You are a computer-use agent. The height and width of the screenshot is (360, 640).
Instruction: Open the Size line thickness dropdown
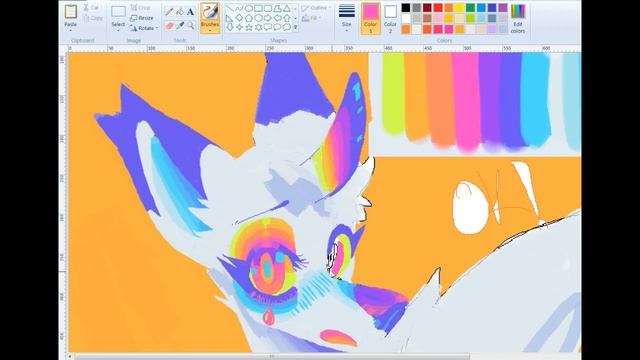point(347,17)
